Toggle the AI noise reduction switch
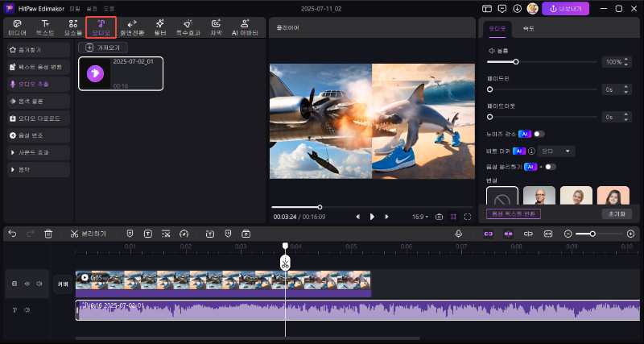The image size is (644, 344). point(539,134)
